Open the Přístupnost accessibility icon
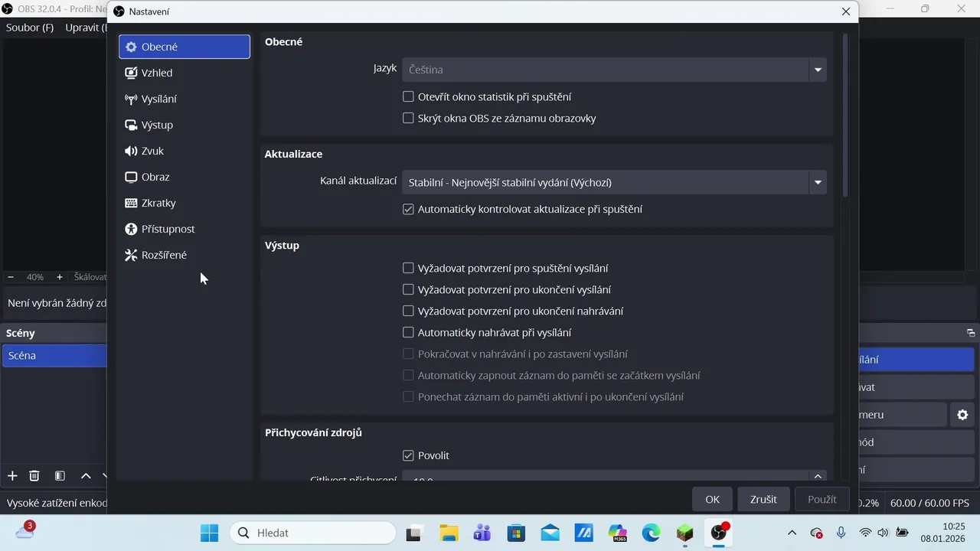The width and height of the screenshot is (980, 551). (131, 229)
